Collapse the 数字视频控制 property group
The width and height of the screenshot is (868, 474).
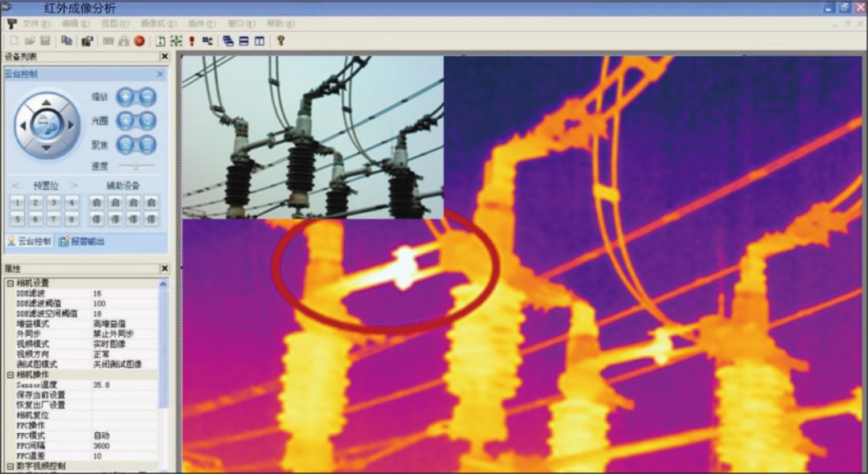(10, 466)
